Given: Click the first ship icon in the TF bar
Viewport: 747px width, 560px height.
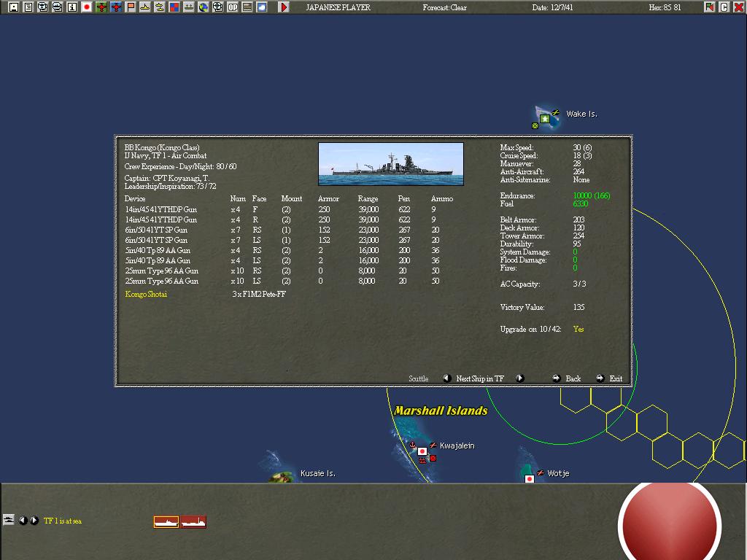Looking at the screenshot, I should point(166,522).
